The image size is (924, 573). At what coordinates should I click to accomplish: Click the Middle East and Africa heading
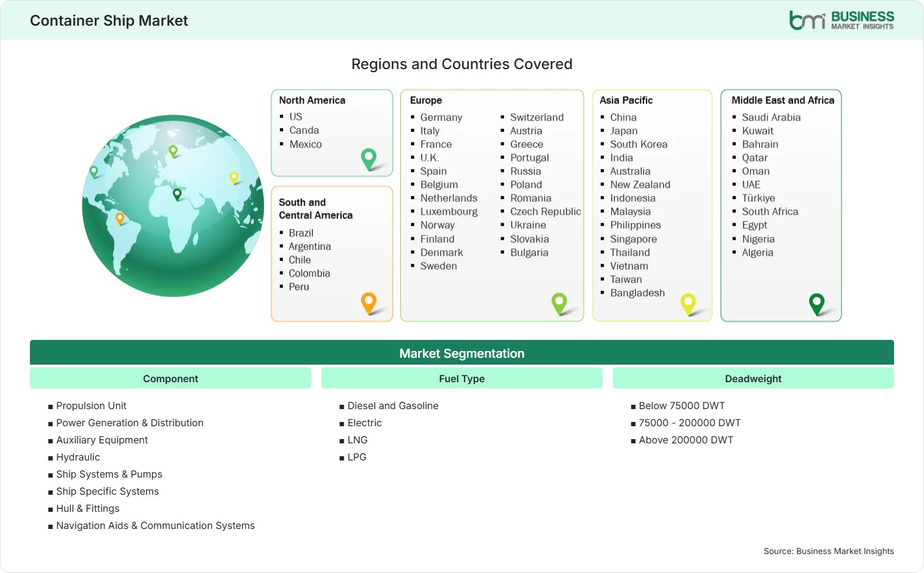click(783, 100)
